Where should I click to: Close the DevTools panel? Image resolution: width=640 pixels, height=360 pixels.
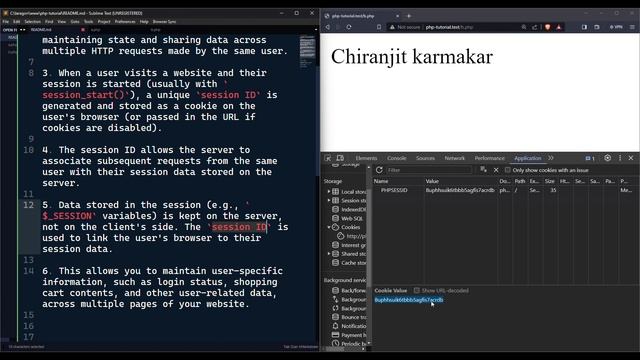coord(631,158)
